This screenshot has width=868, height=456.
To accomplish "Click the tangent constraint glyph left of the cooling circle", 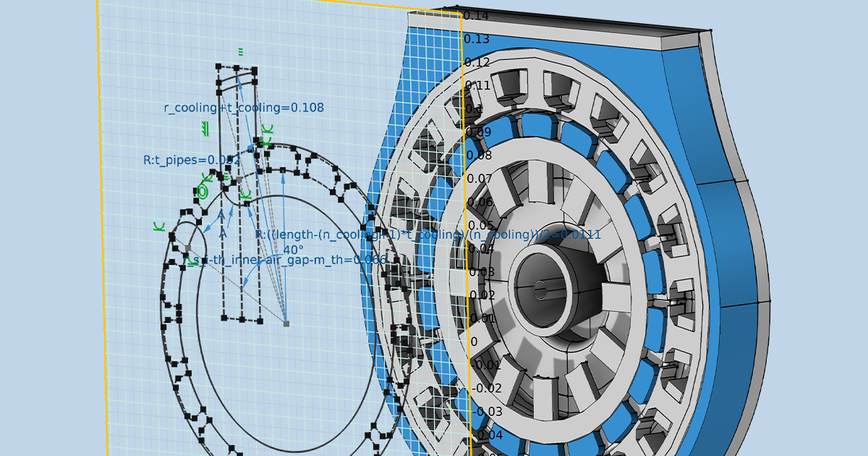I will 207,177.
